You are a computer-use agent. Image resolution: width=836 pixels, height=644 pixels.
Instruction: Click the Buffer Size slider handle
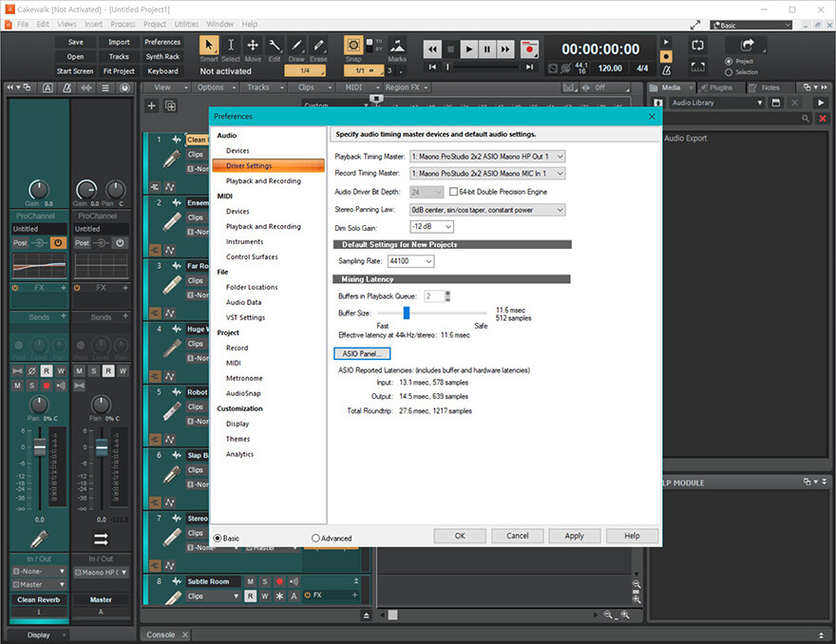tap(406, 313)
